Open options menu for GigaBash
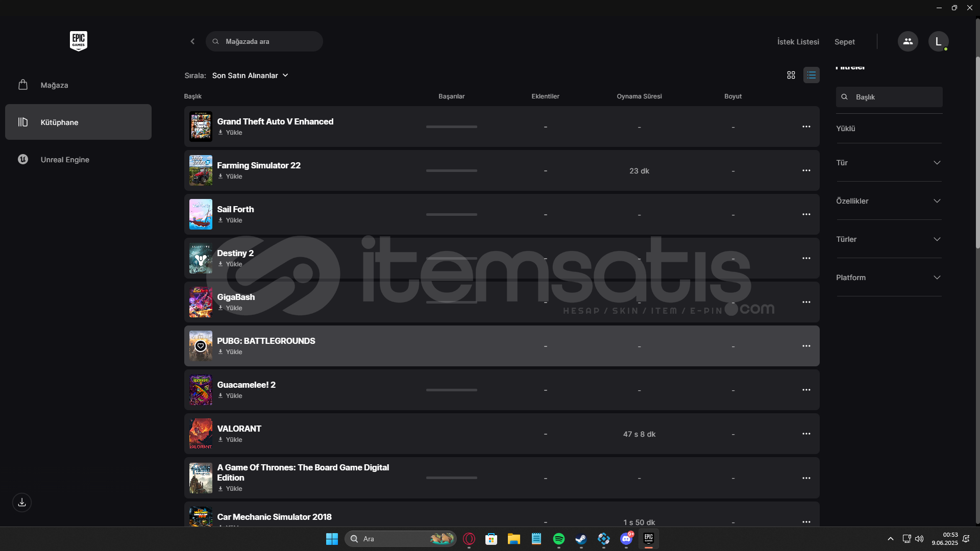980x551 pixels. click(806, 302)
